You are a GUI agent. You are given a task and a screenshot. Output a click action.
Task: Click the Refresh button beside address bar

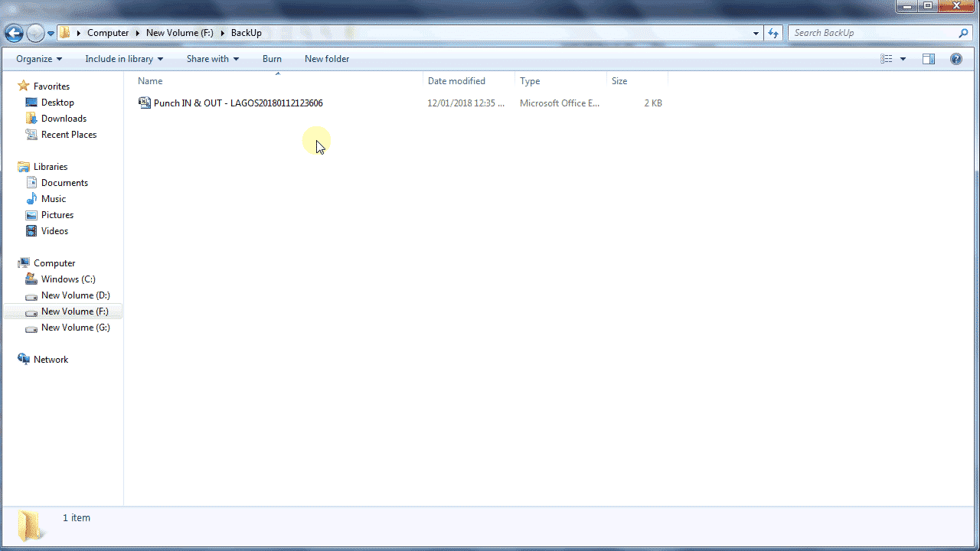click(x=773, y=33)
